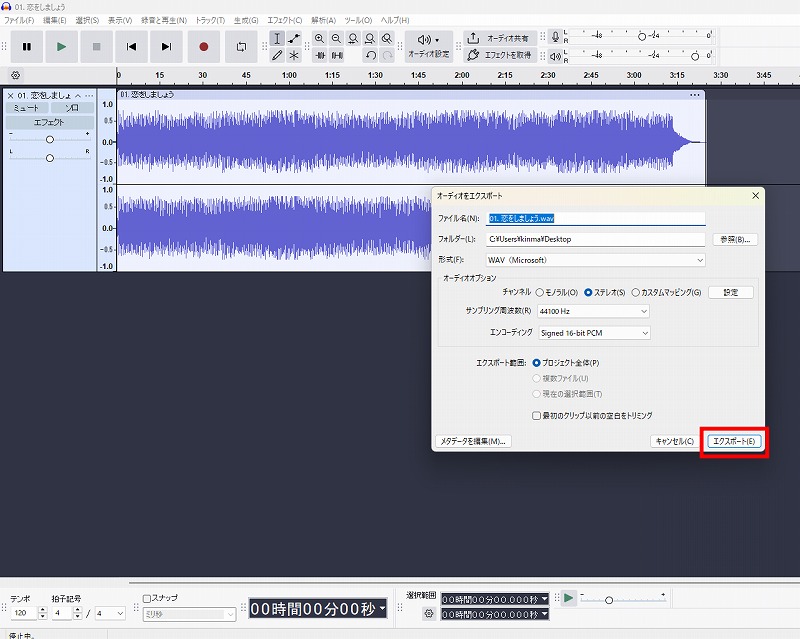The height and width of the screenshot is (639, 800).
Task: Click the playback speed slider knob
Action: click(609, 600)
